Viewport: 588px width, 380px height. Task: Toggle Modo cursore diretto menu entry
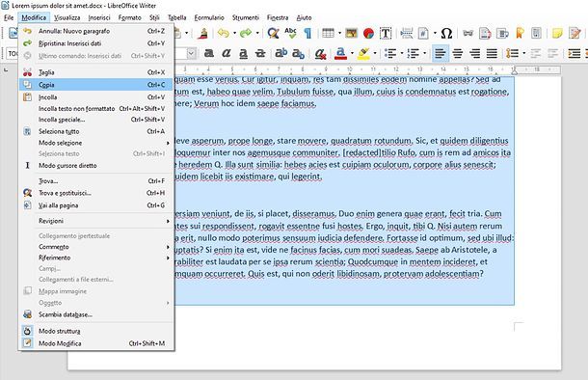[x=96, y=166]
